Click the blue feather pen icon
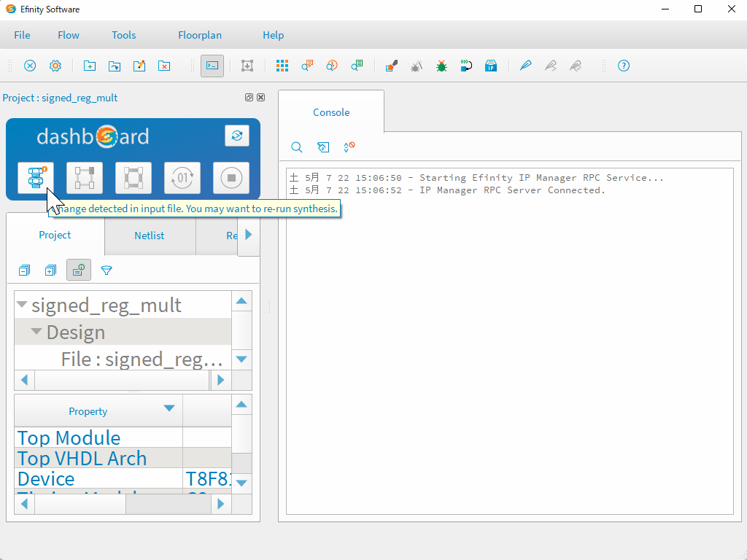747x560 pixels. (525, 66)
